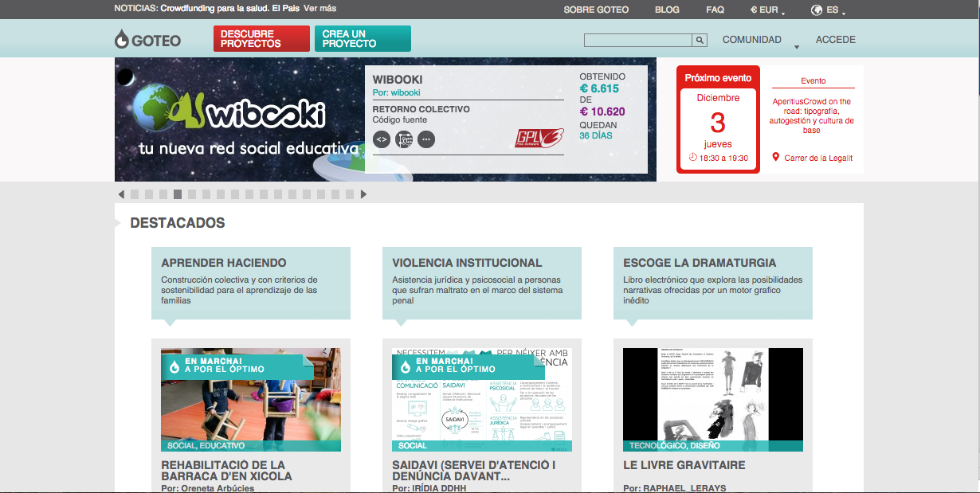Click Social label on SAIDAVI card
The image size is (980, 493).
(413, 446)
